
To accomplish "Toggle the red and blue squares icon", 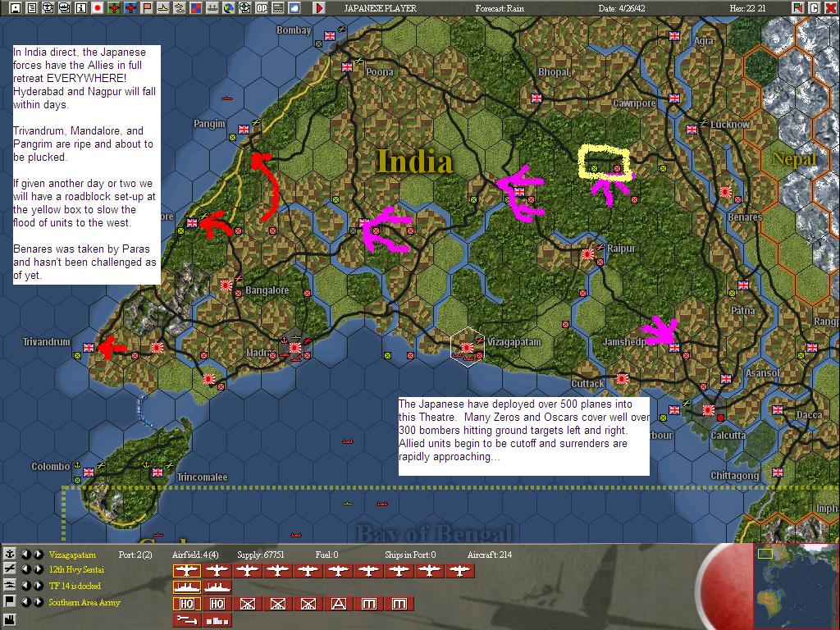I will point(195,8).
